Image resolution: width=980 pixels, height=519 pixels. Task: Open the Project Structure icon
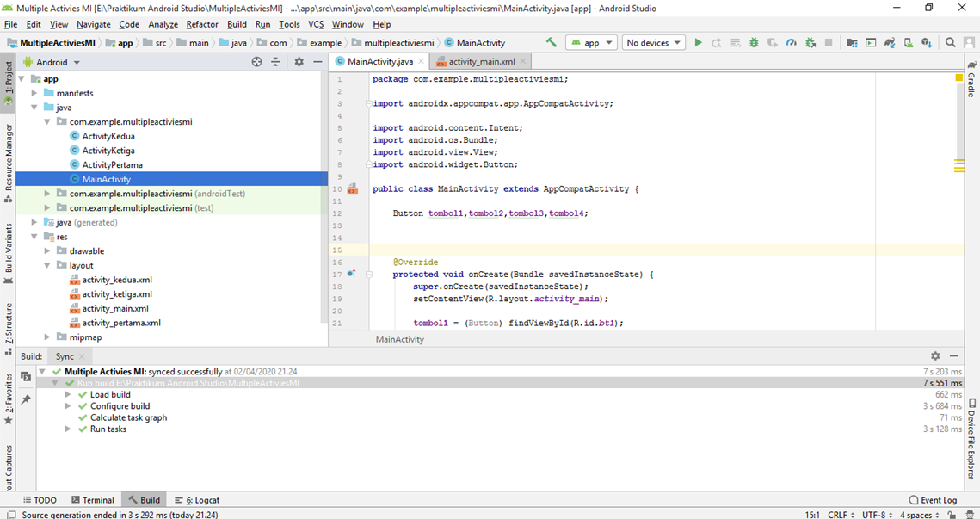tap(852, 42)
